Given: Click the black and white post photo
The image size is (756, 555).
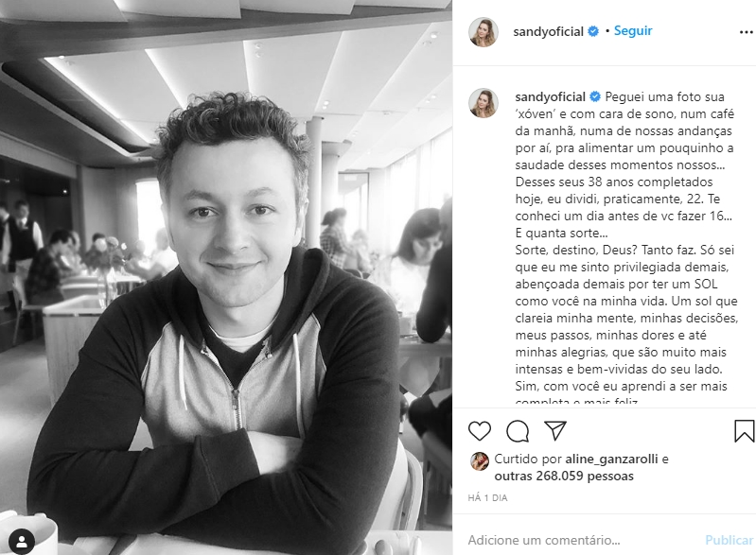Looking at the screenshot, I should (226, 278).
